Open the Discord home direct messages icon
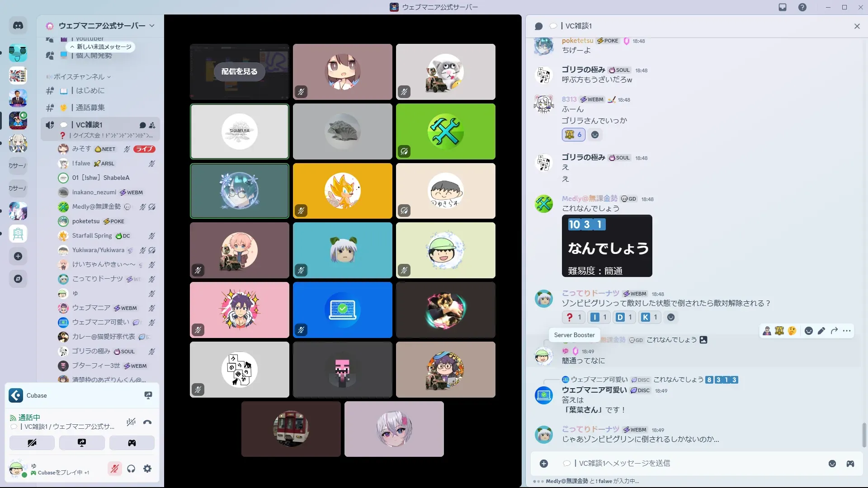Screen dimensions: 868x488 click(18, 26)
